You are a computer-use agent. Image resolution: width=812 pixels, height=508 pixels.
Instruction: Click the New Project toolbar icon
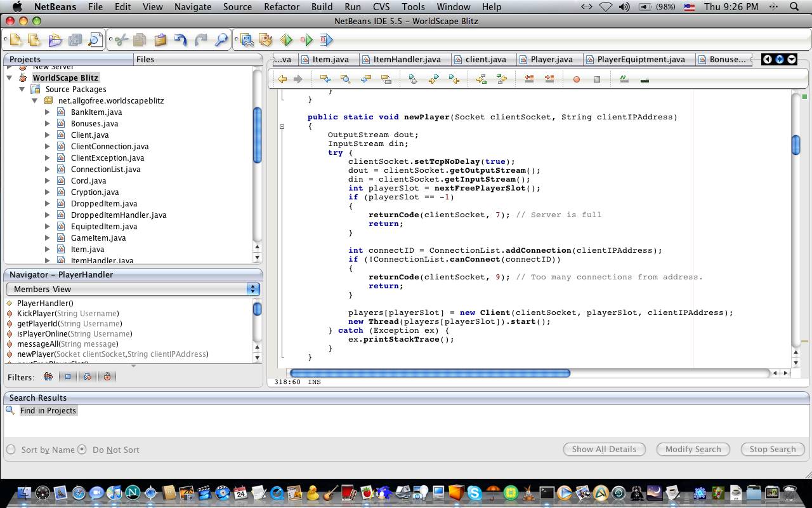(x=34, y=40)
